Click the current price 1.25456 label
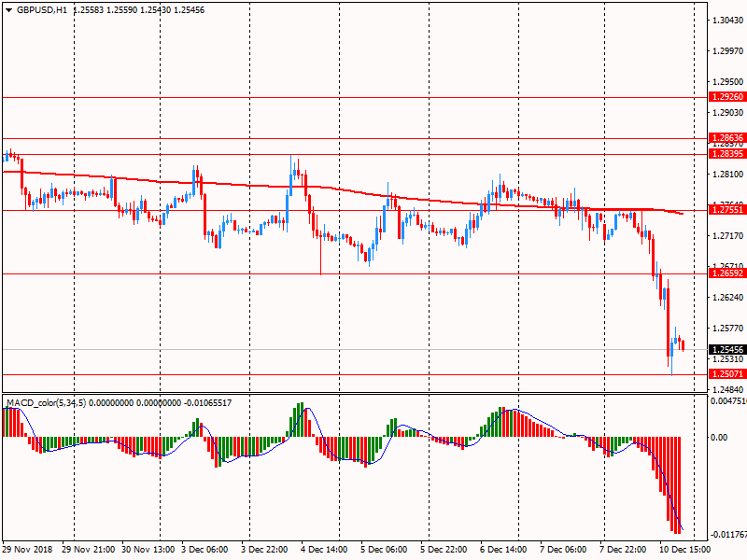The height and width of the screenshot is (560, 747). click(727, 349)
